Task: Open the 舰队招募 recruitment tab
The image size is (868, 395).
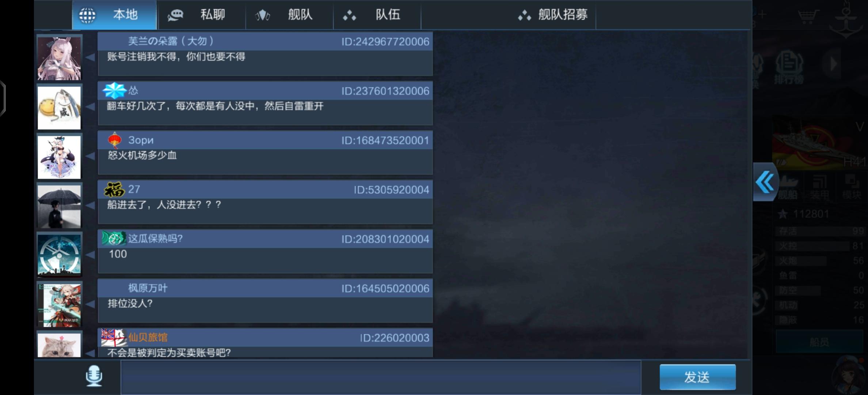Action: pos(552,15)
